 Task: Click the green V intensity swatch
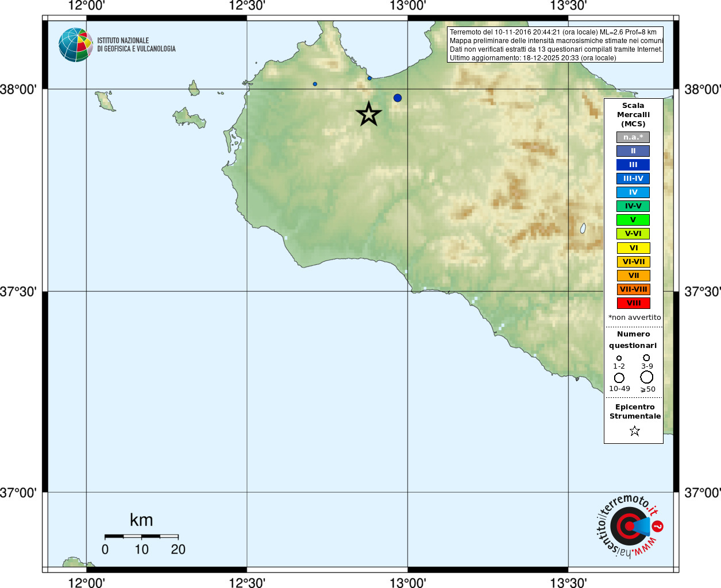point(633,220)
